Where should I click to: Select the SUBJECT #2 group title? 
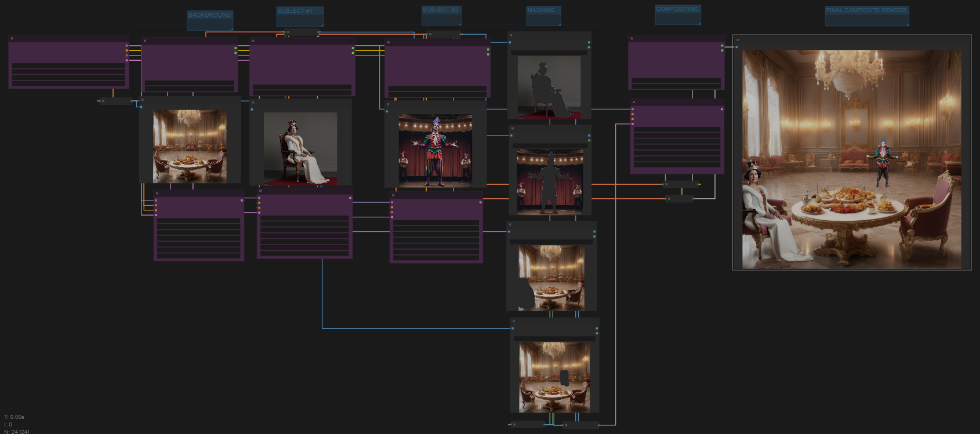click(x=440, y=10)
